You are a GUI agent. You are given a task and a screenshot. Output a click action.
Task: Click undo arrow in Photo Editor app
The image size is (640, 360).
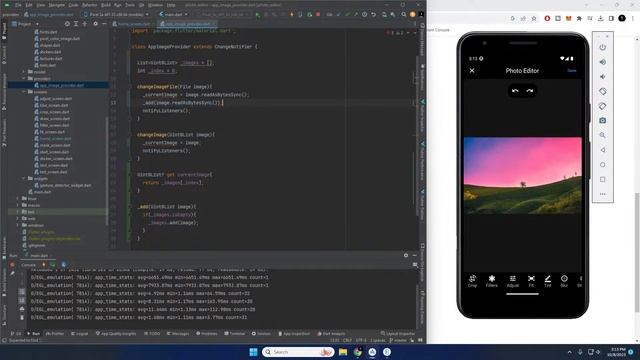[515, 91]
